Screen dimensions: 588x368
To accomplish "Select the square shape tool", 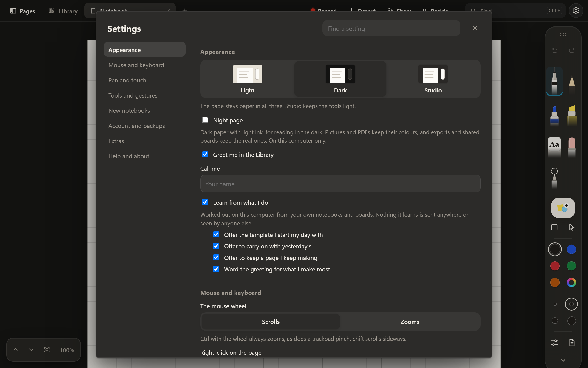I will click(554, 227).
